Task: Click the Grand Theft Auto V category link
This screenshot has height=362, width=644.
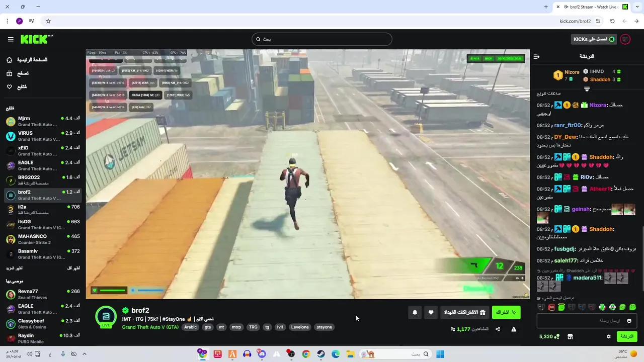Action: pyautogui.click(x=150, y=327)
